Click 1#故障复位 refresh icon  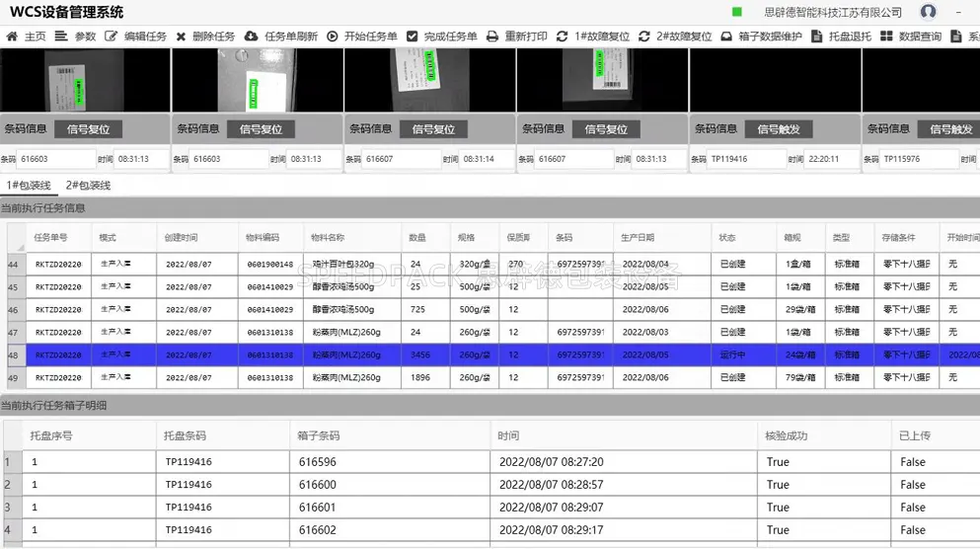[562, 37]
